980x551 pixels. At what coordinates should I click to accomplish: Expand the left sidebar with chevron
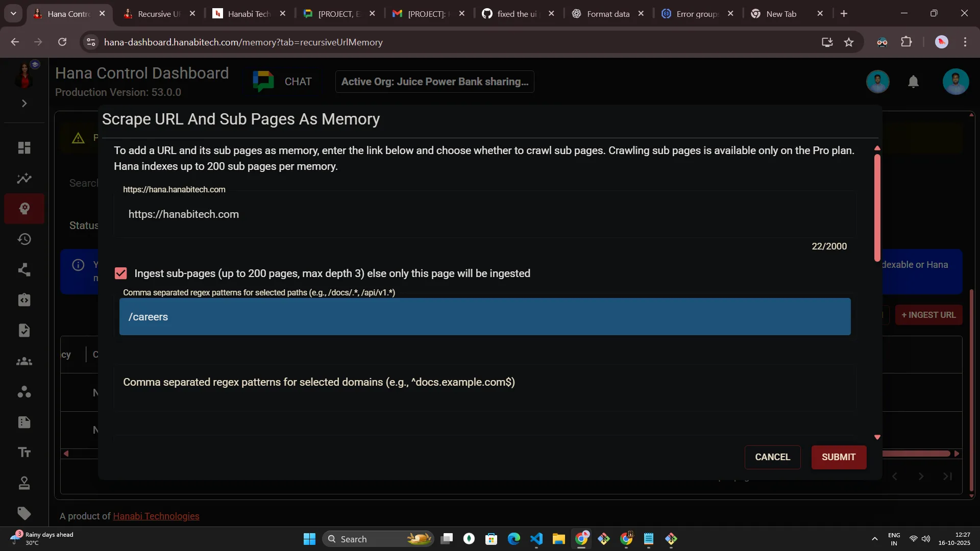(24, 104)
